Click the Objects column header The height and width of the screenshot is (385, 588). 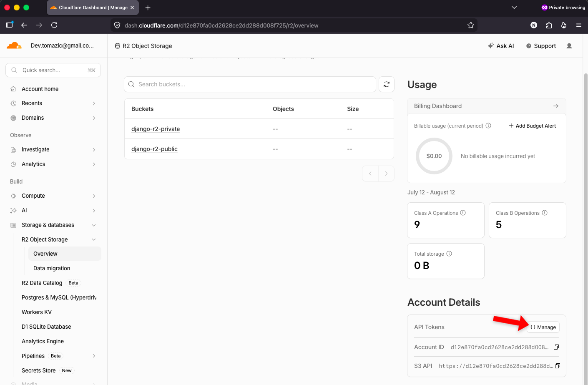coord(283,109)
